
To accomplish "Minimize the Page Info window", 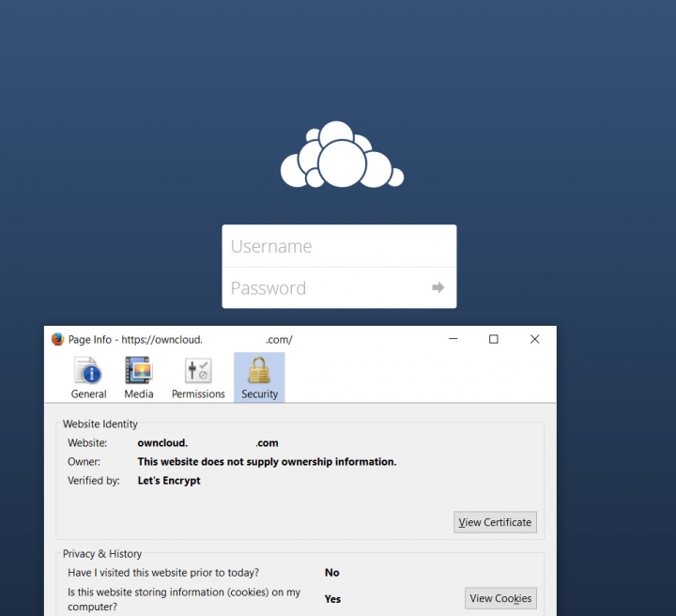I will [x=453, y=339].
